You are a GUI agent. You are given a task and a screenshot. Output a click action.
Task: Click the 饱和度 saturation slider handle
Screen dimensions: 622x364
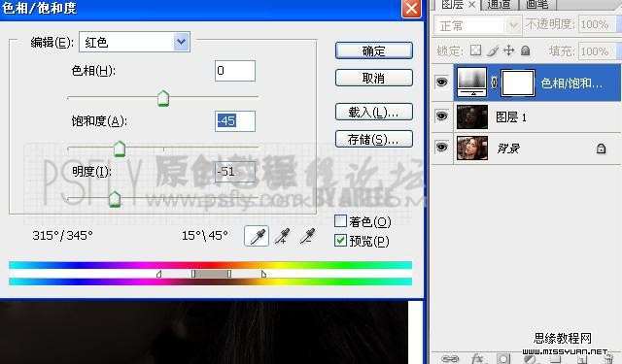(x=119, y=149)
